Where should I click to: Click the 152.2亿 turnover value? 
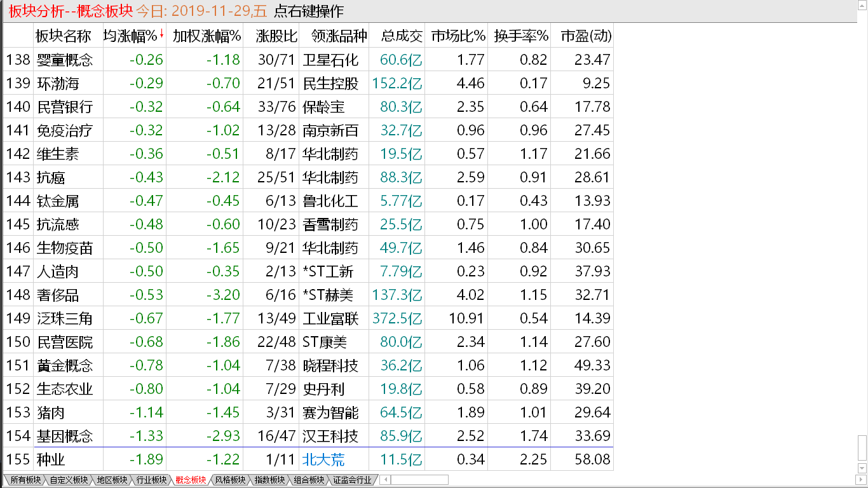click(397, 83)
